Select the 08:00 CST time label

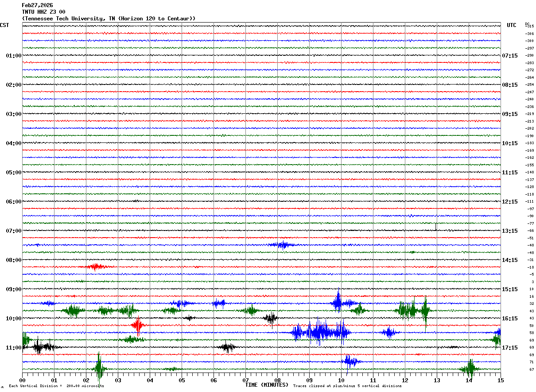point(14,260)
